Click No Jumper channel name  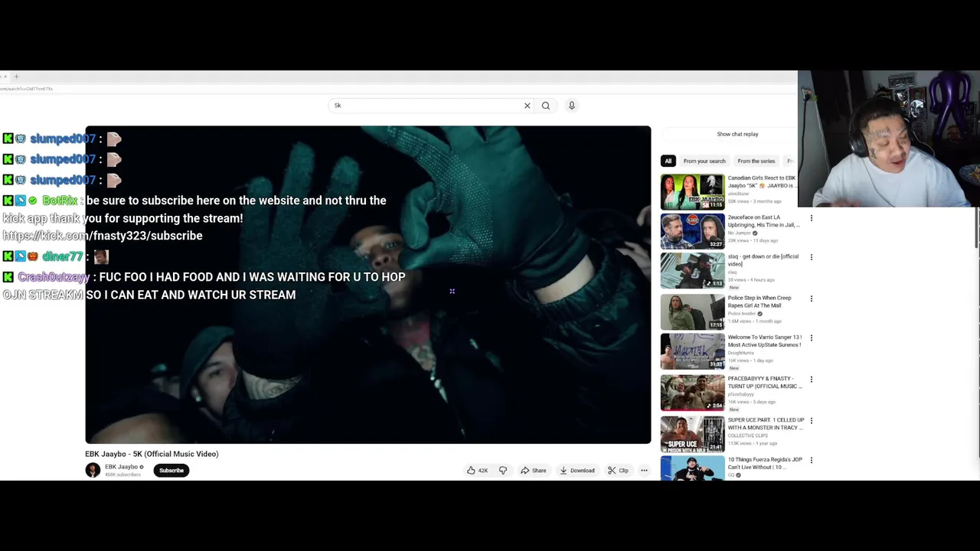click(739, 233)
